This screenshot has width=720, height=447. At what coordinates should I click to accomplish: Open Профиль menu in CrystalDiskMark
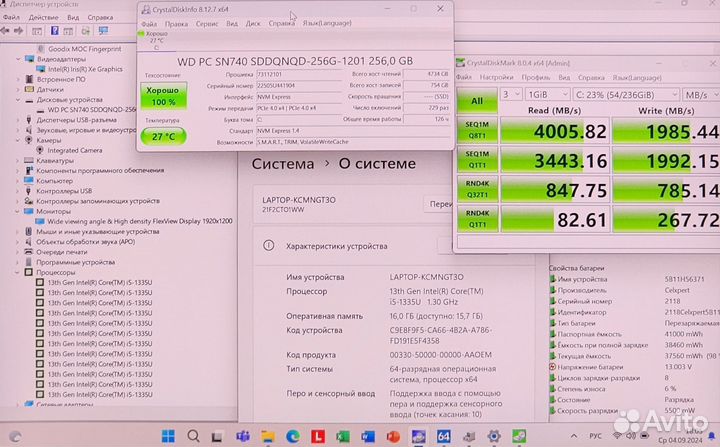coord(536,78)
